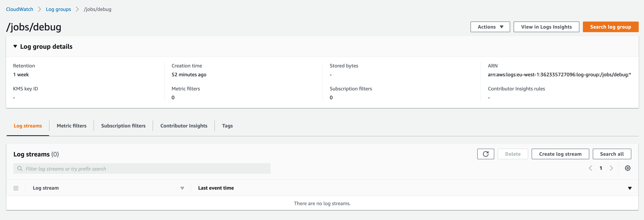Sort by Log stream column arrow
This screenshot has width=644, height=220.
tap(182, 188)
